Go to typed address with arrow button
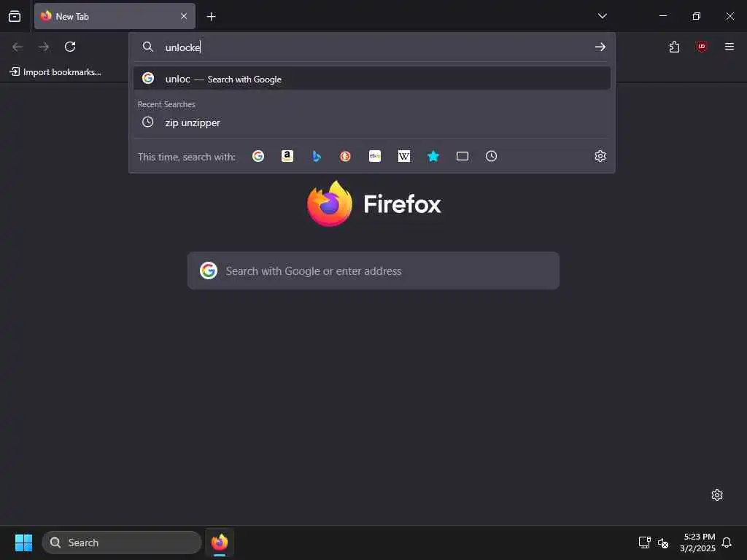The image size is (747, 560). 600,47
